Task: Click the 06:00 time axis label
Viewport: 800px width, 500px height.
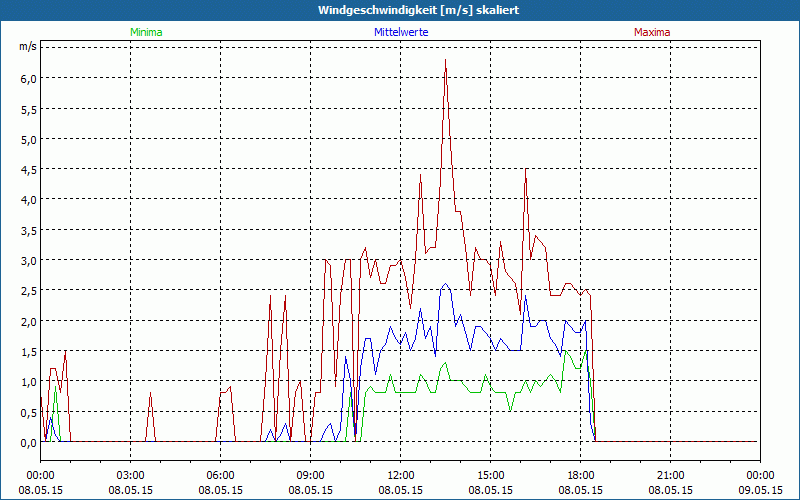Action: click(220, 476)
